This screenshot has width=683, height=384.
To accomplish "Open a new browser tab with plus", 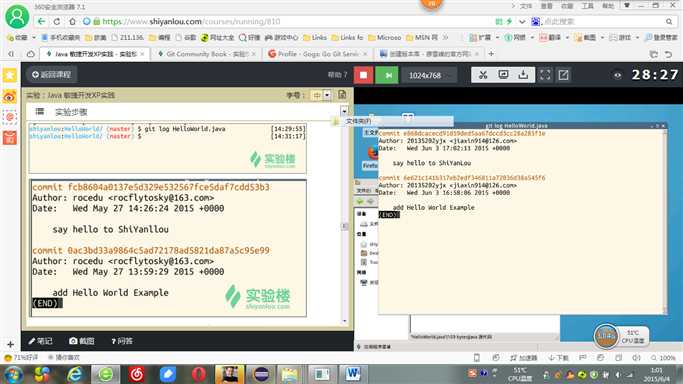I will pos(491,54).
